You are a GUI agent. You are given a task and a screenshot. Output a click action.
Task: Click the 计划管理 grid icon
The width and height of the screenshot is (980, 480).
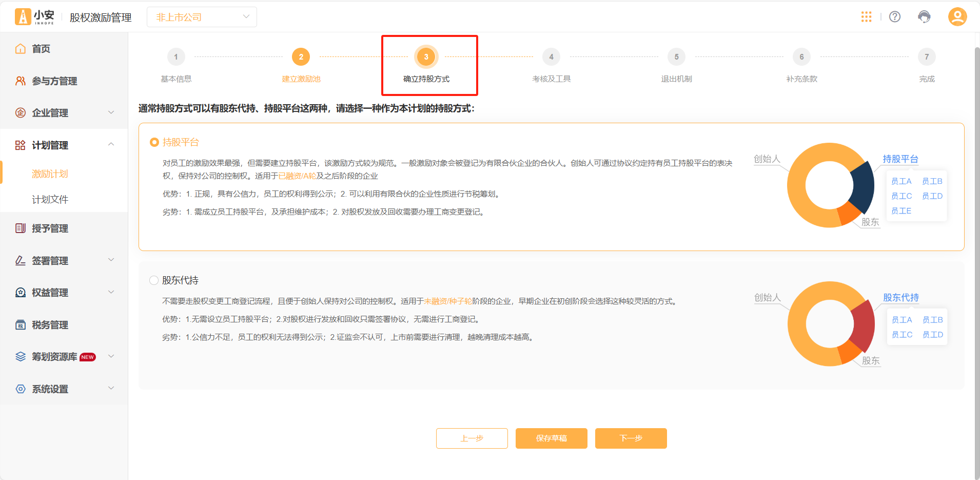[x=21, y=145]
